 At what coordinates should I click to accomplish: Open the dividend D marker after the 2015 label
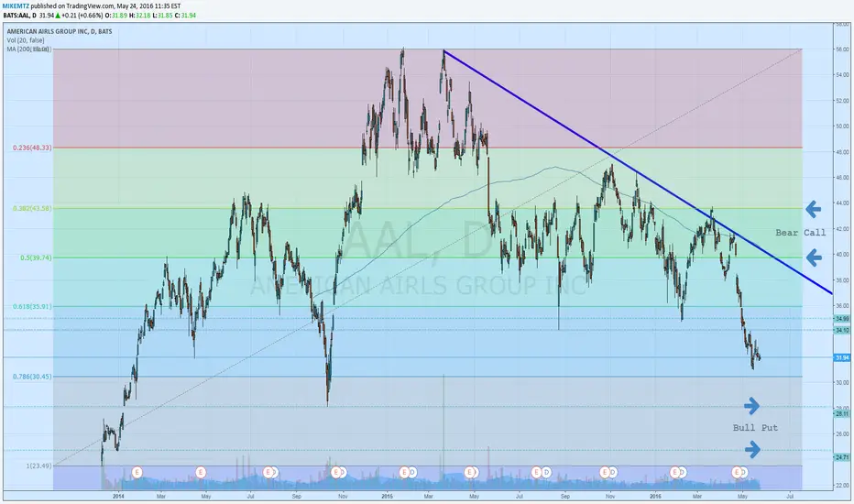pyautogui.click(x=412, y=473)
